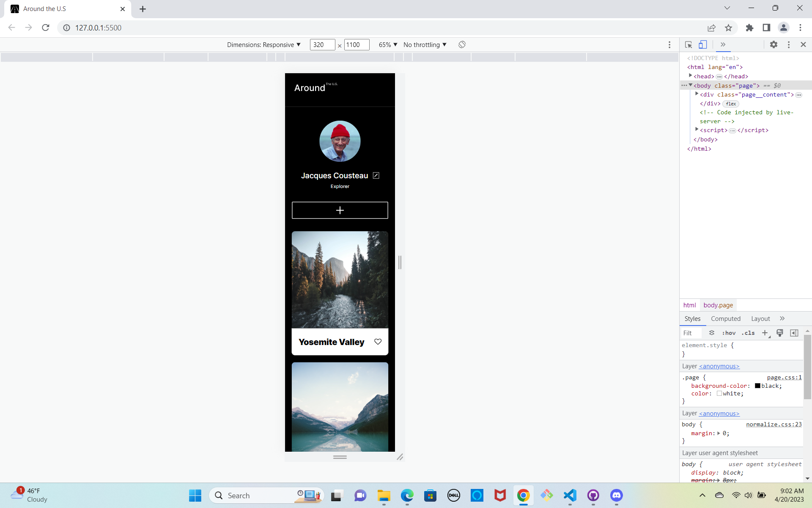Screen dimensions: 812x508
Task: Click the rotate screen icon
Action: [x=462, y=44]
